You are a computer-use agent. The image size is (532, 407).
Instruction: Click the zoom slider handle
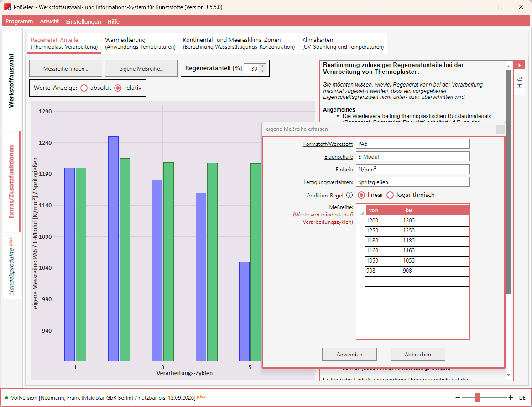478,397
